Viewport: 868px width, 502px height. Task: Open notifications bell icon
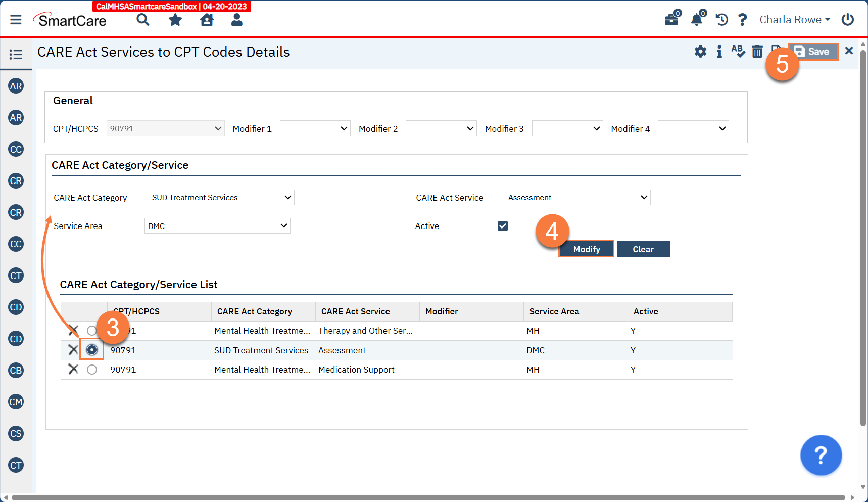697,20
